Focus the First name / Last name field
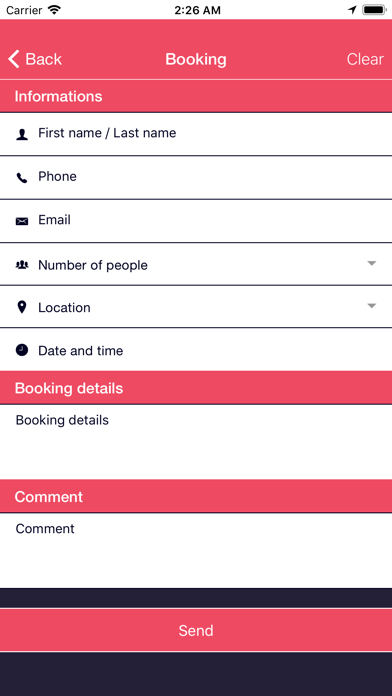 click(196, 134)
